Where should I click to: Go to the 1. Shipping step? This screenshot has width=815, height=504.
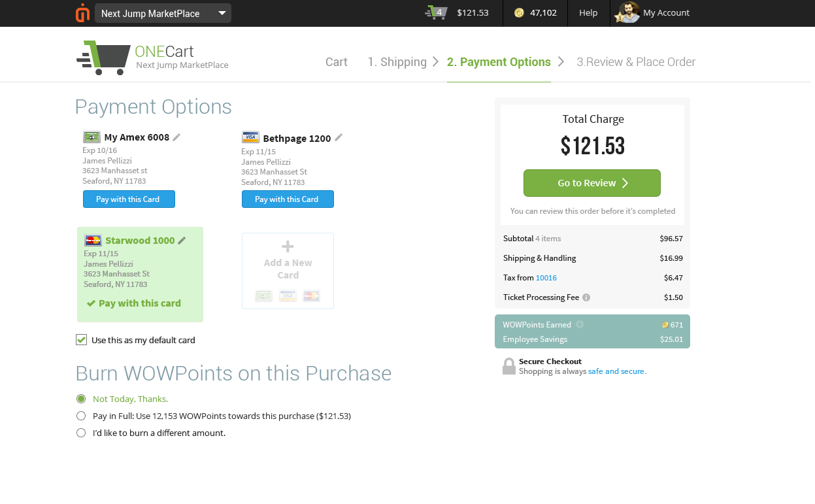pos(397,62)
